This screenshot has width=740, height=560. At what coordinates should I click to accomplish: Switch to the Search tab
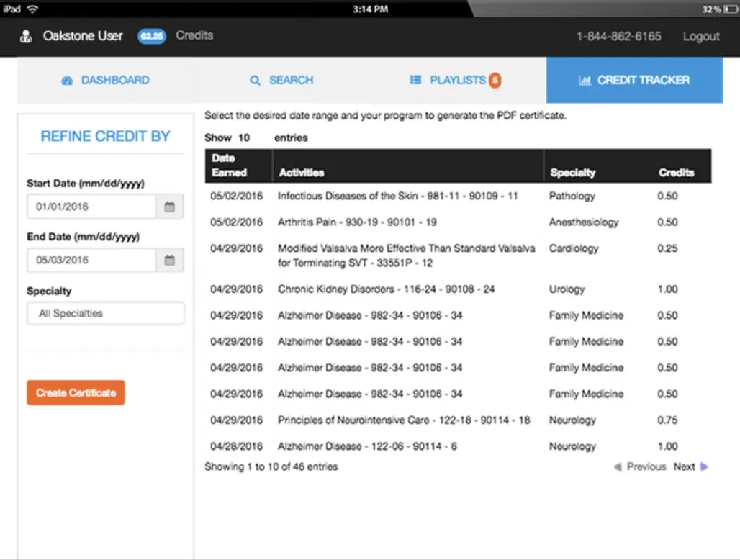coord(281,80)
